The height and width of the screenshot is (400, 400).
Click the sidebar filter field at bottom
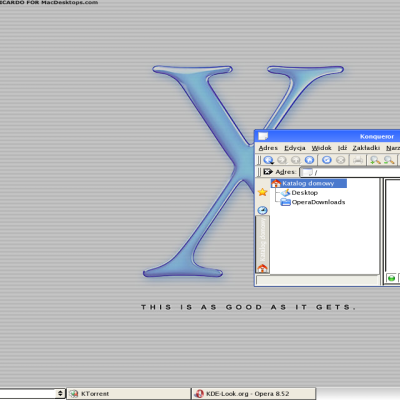point(317,280)
